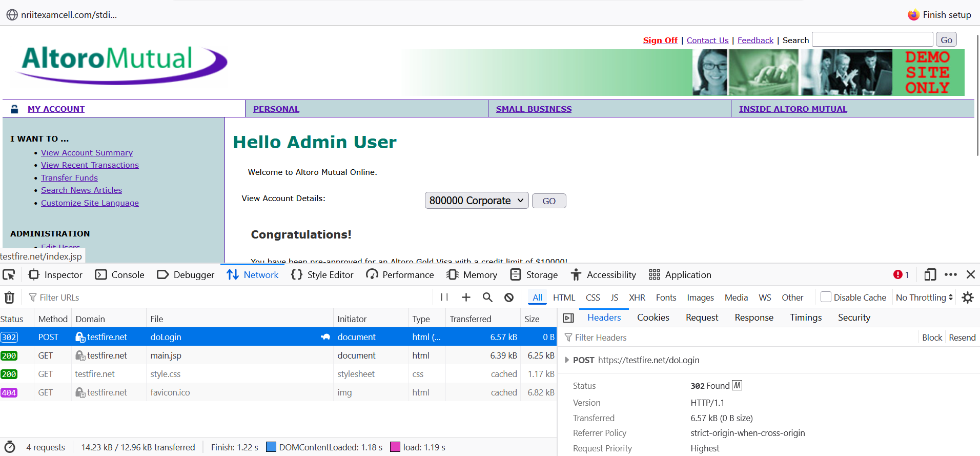Open the Inspector panel
Screen dimensions: 980x456
tap(55, 275)
